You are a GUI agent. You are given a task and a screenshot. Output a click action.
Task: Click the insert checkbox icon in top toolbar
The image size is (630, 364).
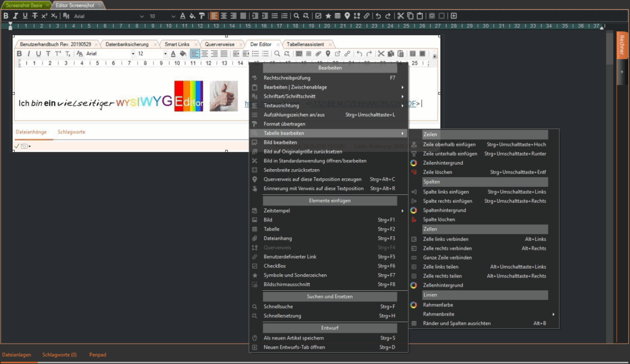[x=318, y=15]
